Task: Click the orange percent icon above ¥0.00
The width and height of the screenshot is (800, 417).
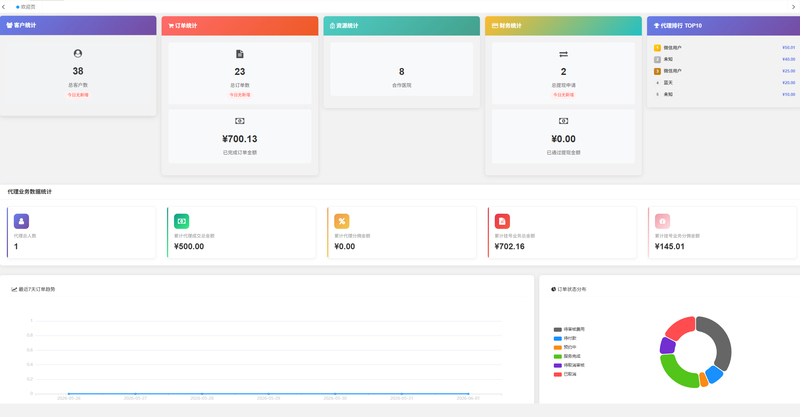Action: click(x=342, y=221)
